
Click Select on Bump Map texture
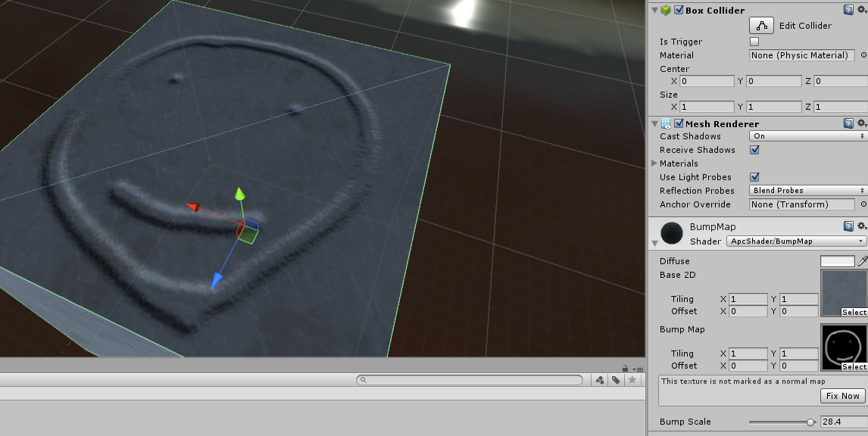click(854, 367)
